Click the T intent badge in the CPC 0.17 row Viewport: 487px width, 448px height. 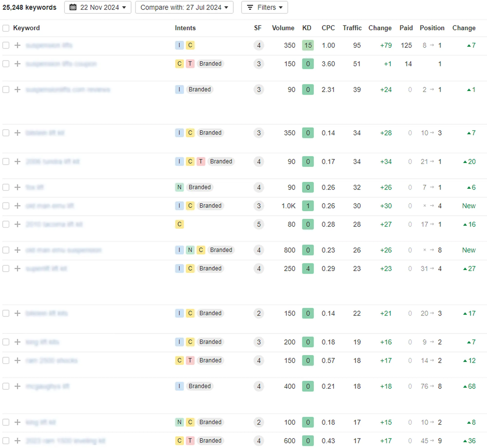201,161
